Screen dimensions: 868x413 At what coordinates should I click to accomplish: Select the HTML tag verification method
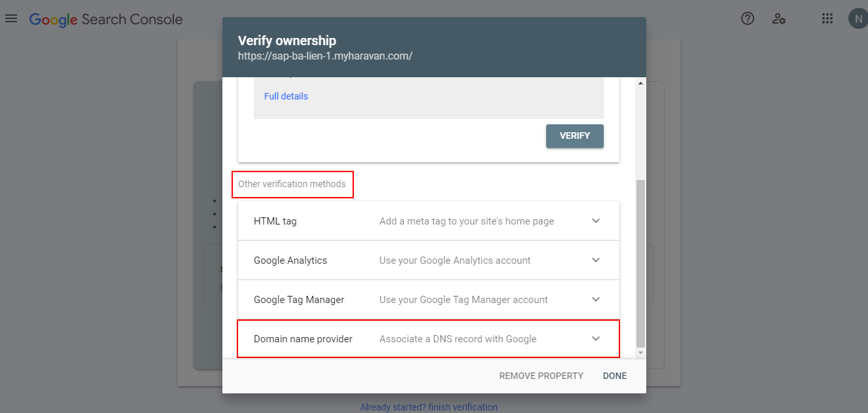[x=275, y=221]
